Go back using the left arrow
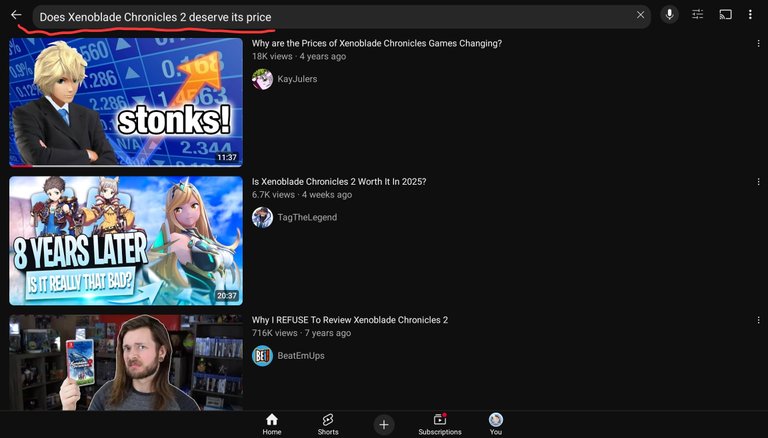 16,15
